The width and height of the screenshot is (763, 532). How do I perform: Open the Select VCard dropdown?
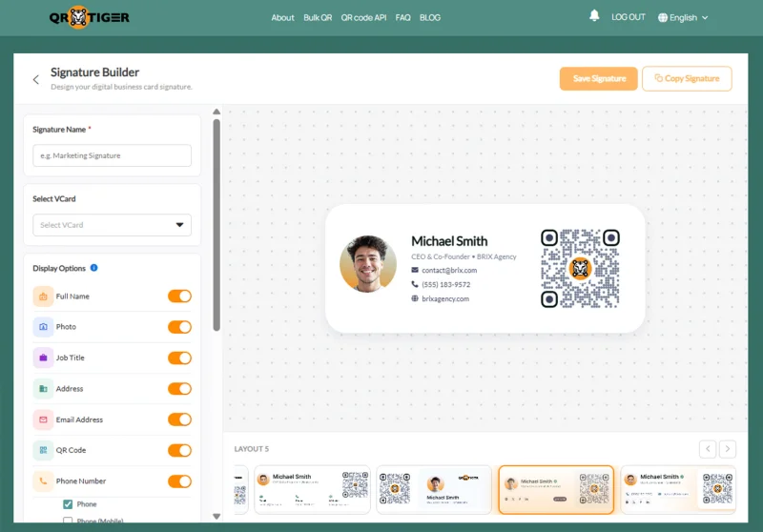[112, 225]
